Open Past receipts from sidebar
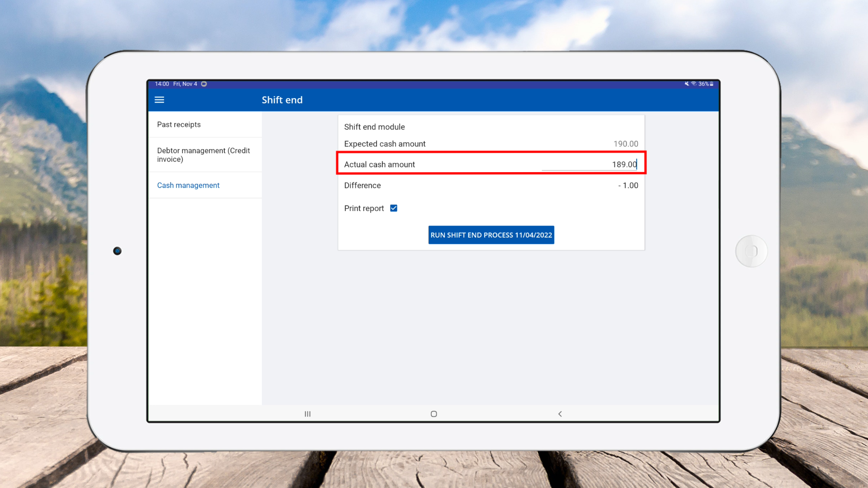Image resolution: width=868 pixels, height=488 pixels. pyautogui.click(x=179, y=125)
